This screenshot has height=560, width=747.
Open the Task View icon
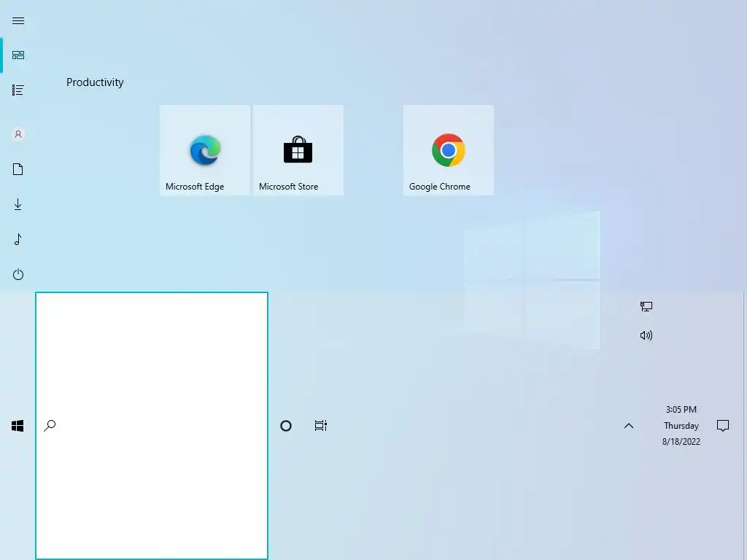click(x=321, y=426)
